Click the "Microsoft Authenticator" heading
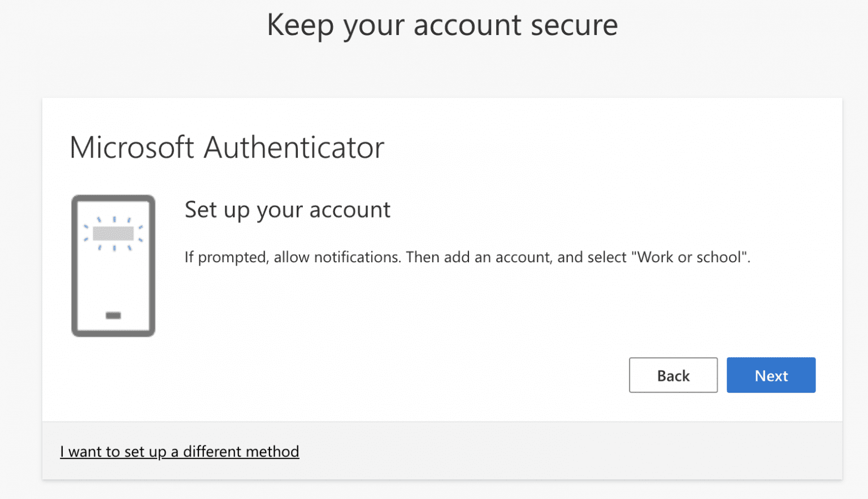The width and height of the screenshot is (868, 499). (x=227, y=147)
